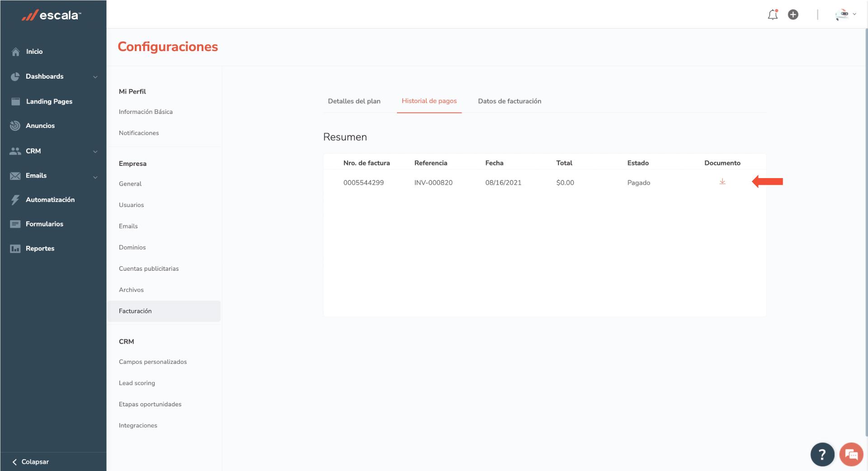The image size is (868, 471).
Task: Open Integraciones settings
Action: pyautogui.click(x=138, y=425)
